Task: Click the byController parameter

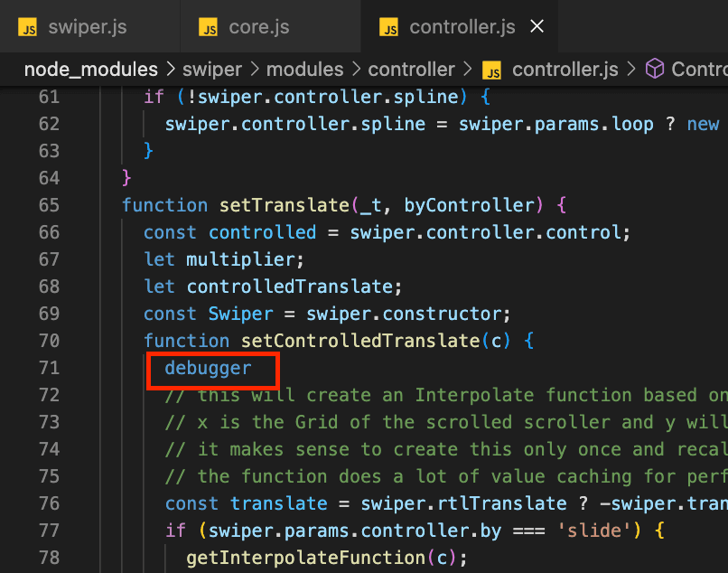Action: (470, 205)
